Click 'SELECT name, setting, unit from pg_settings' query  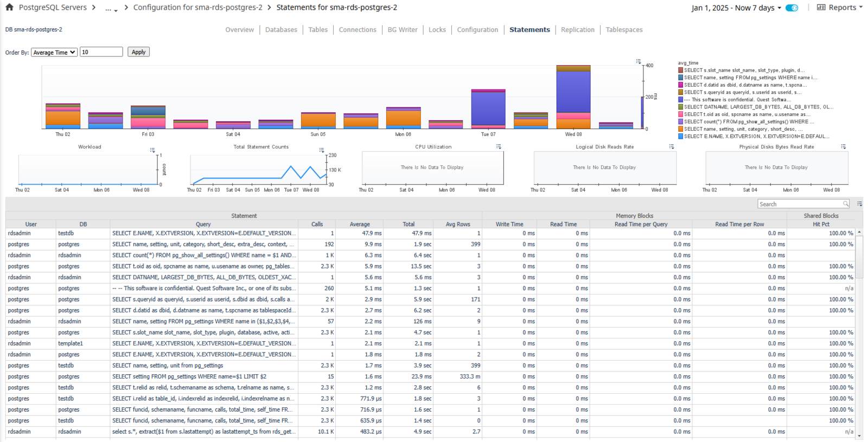[203, 366]
